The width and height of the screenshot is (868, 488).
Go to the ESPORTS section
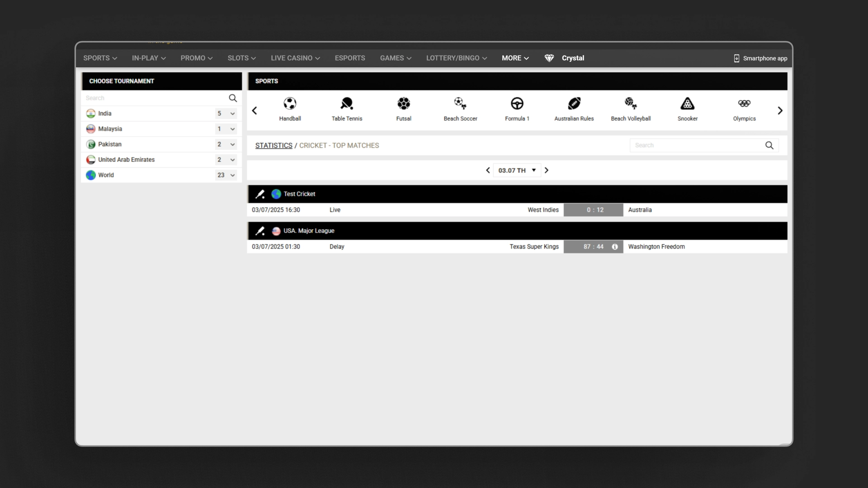(350, 58)
